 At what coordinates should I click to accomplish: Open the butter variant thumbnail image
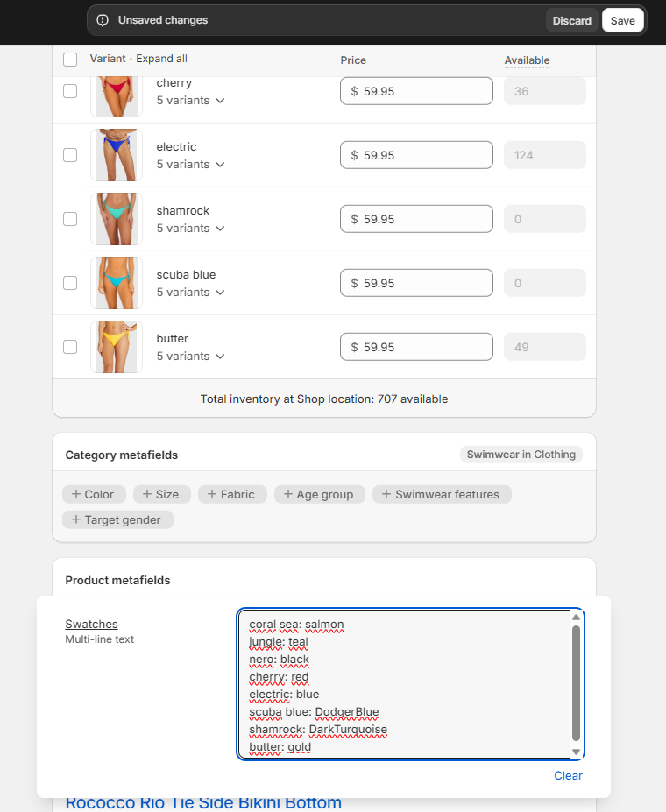point(117,347)
